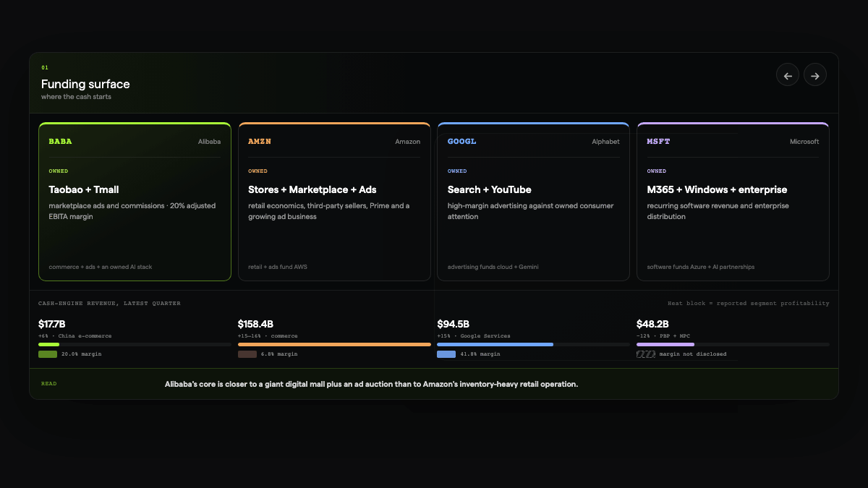Advance with the next slide arrow
The image size is (868, 488).
pos(815,75)
